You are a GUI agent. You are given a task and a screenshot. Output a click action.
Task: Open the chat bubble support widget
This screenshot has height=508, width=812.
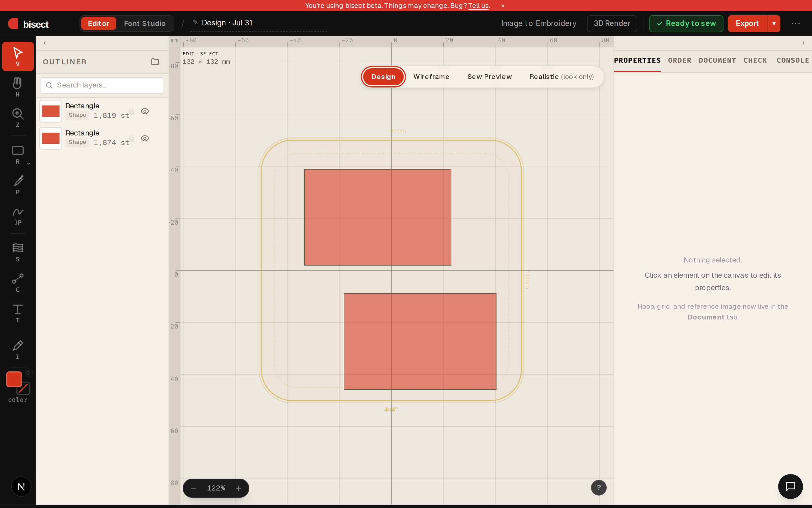click(x=791, y=486)
